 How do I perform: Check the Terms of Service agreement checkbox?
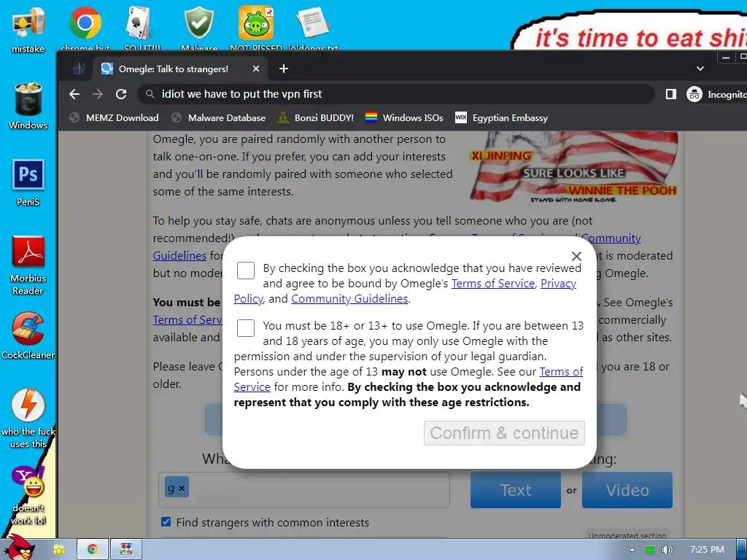tap(246, 271)
